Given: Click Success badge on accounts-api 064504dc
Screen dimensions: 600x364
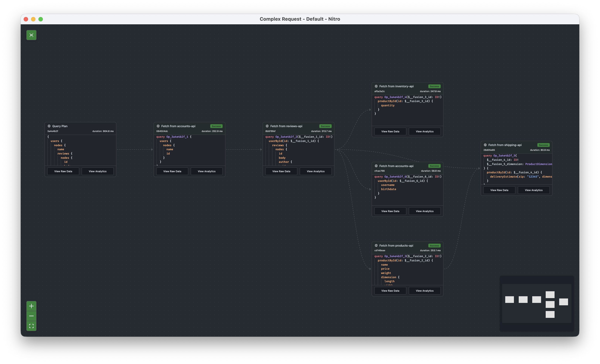Looking at the screenshot, I should click(x=216, y=126).
